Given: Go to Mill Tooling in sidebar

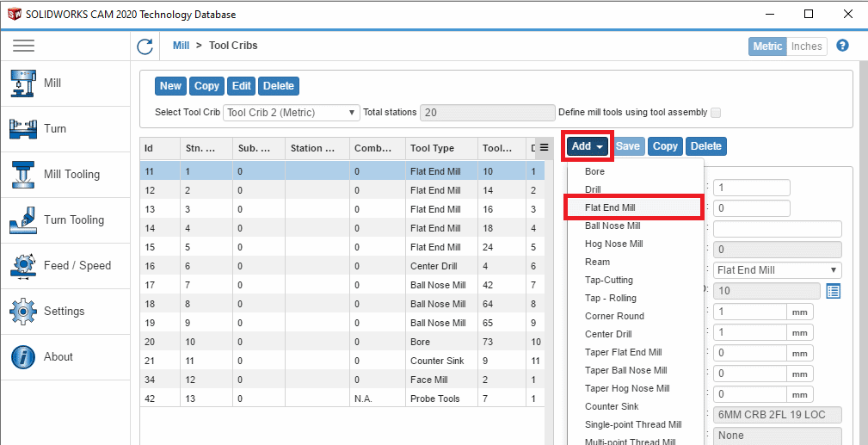Looking at the screenshot, I should (x=65, y=175).
